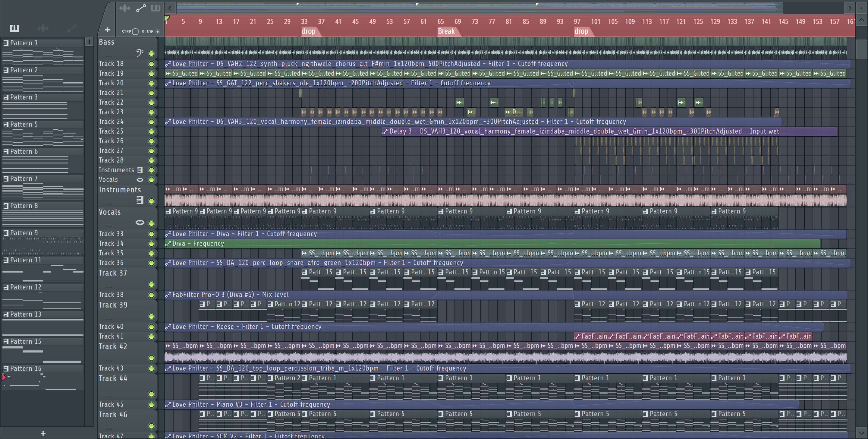Click the lips icon on large Vocals track

coord(140,223)
